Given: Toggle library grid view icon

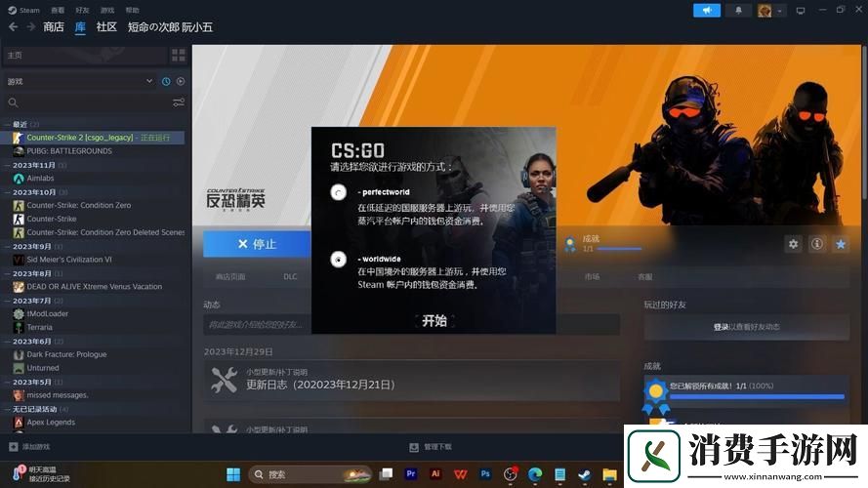Looking at the screenshot, I should tap(179, 55).
